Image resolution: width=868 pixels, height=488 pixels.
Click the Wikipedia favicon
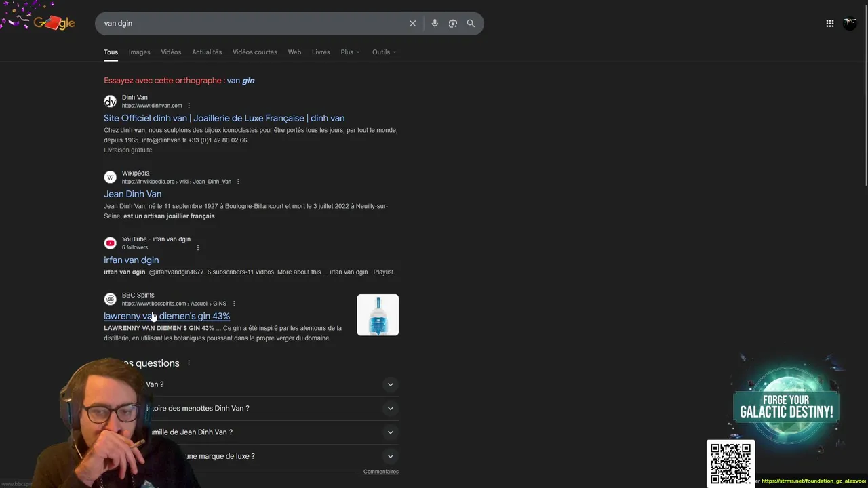coord(110,178)
